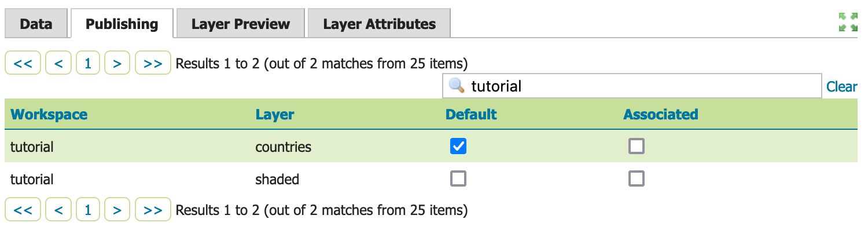Image resolution: width=868 pixels, height=226 pixels.
Task: Open the Layer Preview tab
Action: [241, 24]
